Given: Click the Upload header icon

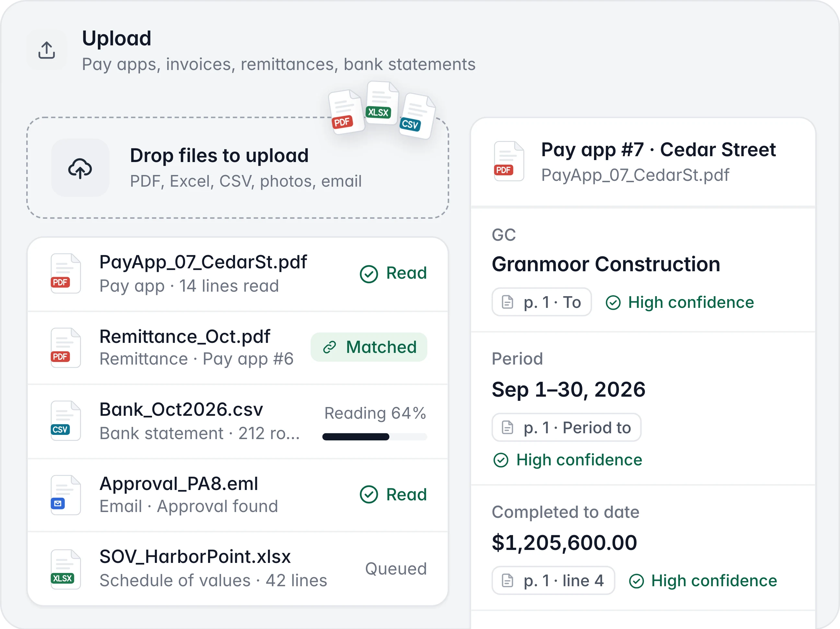Looking at the screenshot, I should [47, 50].
